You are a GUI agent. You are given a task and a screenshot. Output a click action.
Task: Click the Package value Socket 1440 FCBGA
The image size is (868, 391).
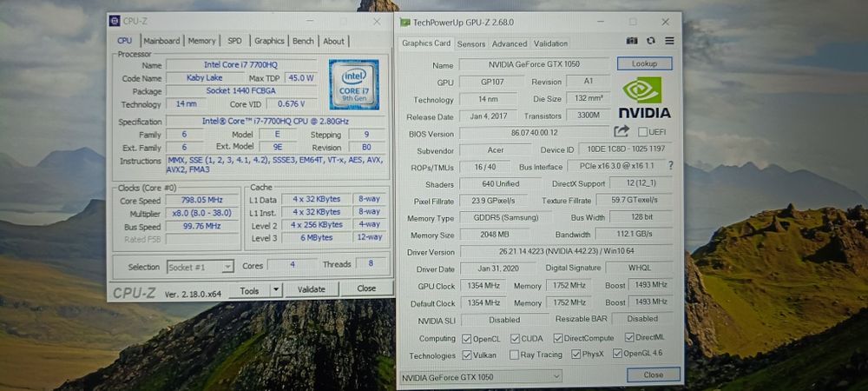pos(240,91)
